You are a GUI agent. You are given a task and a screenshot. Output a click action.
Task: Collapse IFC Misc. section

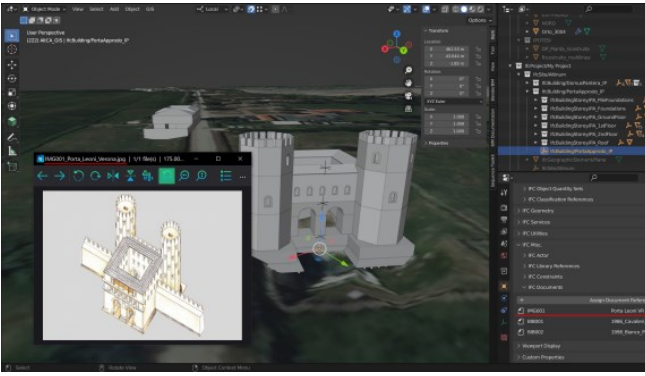click(x=529, y=245)
